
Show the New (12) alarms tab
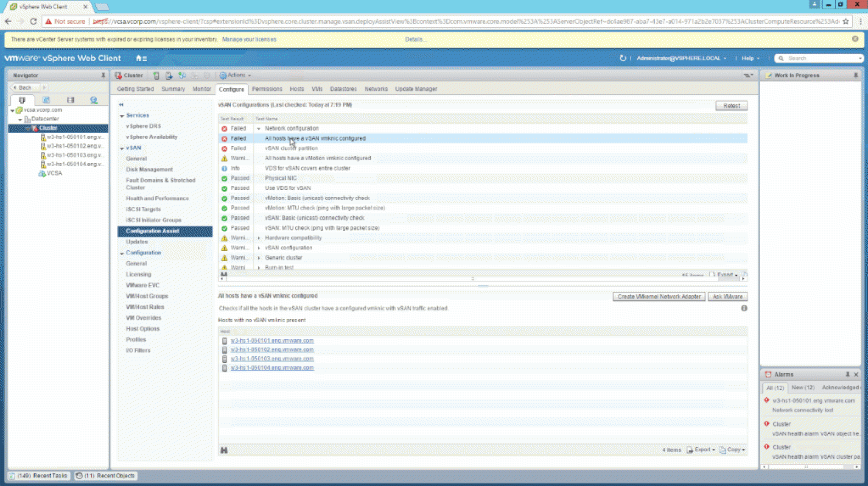[x=803, y=388]
